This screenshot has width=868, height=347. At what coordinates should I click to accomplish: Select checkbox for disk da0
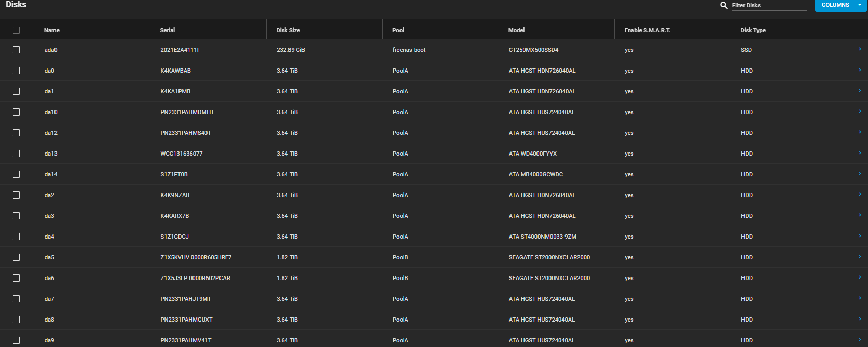click(17, 71)
